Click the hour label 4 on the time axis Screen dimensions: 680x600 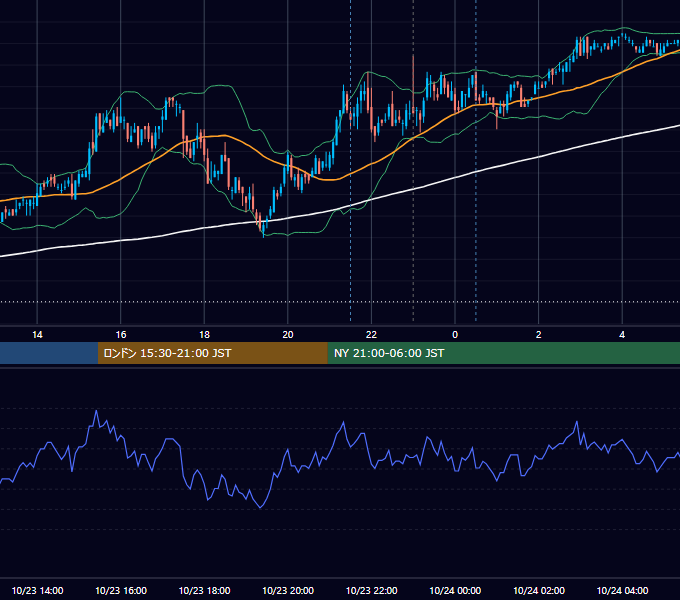(622, 335)
